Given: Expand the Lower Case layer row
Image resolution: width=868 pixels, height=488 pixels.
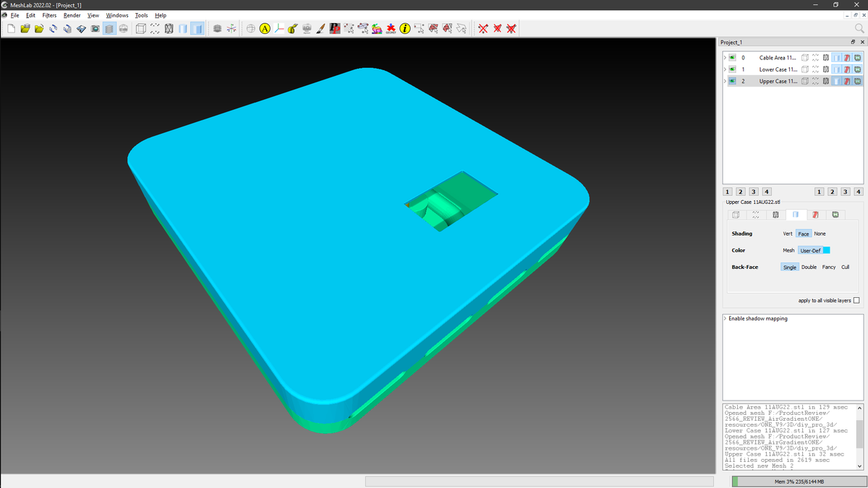Looking at the screenshot, I should point(725,69).
